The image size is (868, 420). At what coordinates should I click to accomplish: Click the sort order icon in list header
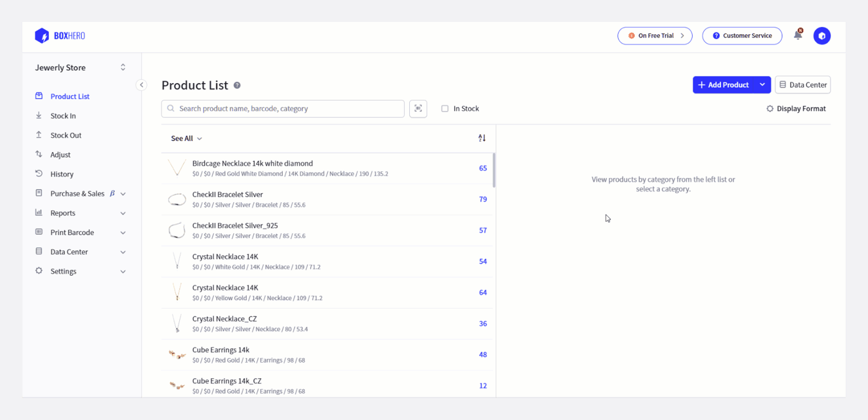tap(481, 138)
